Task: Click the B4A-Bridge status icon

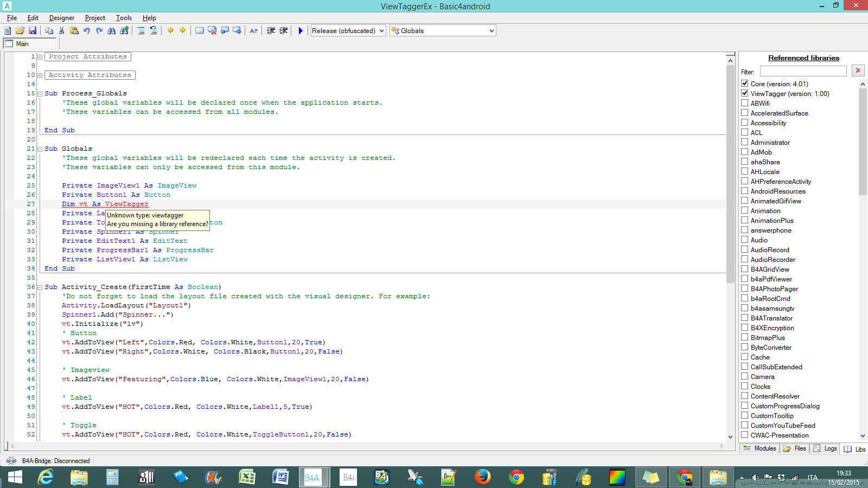Action: [11, 461]
